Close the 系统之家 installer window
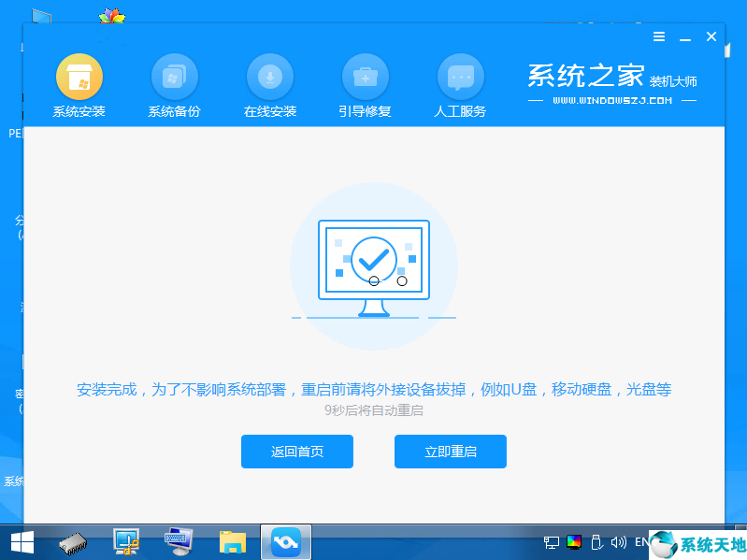Screen dimensions: 747x560 pos(711,36)
